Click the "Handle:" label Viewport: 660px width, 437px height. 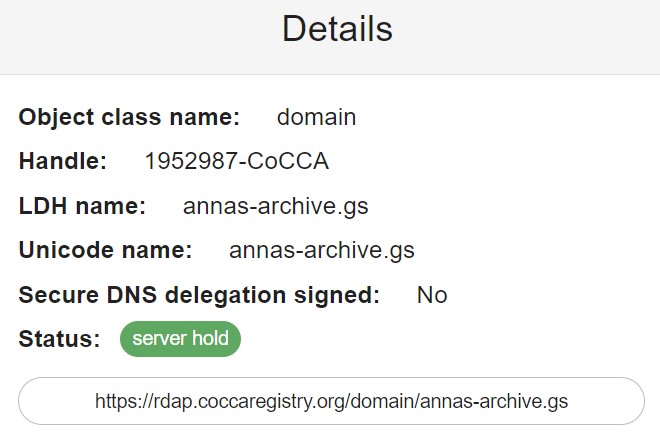(63, 161)
